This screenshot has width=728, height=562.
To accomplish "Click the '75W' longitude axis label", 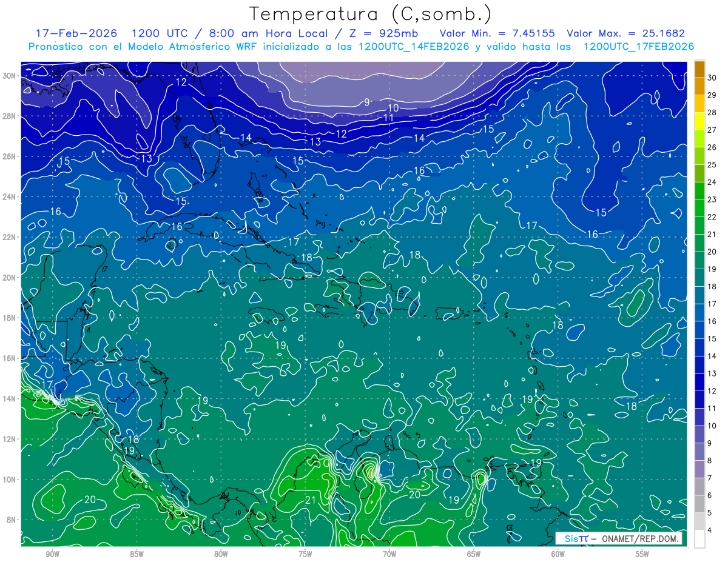I will tap(305, 554).
